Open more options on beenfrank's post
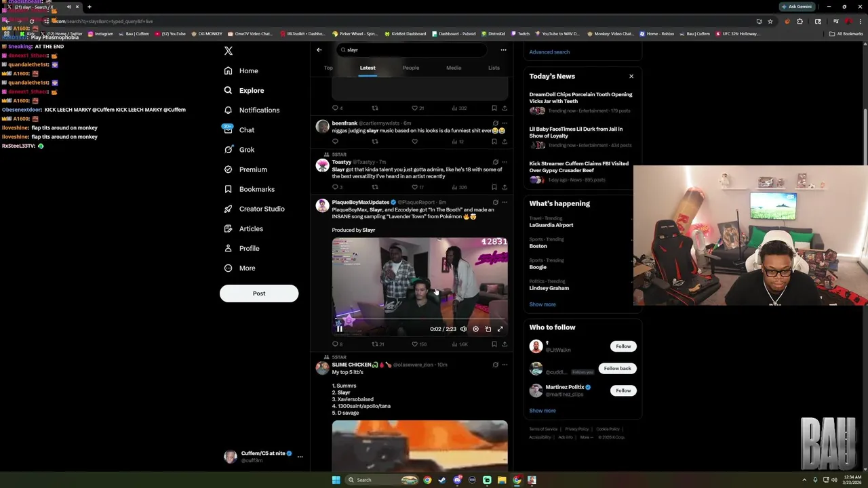The height and width of the screenshot is (488, 868). pyautogui.click(x=505, y=123)
